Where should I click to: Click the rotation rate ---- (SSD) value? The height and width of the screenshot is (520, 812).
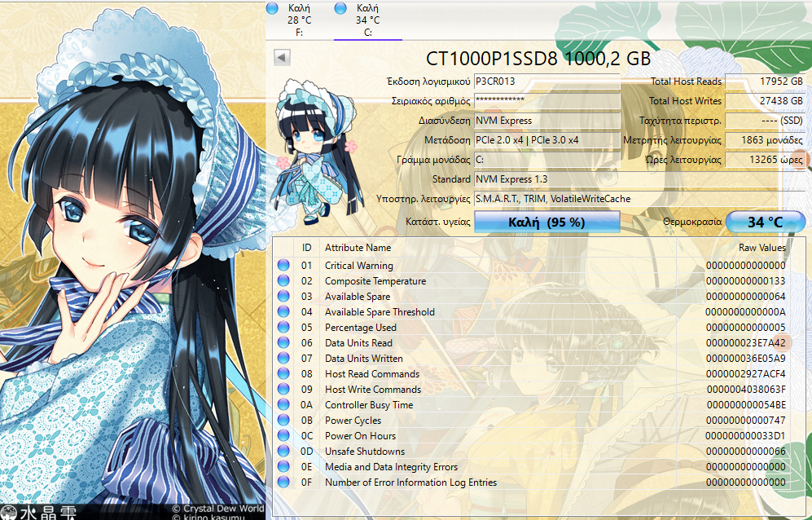click(x=765, y=121)
